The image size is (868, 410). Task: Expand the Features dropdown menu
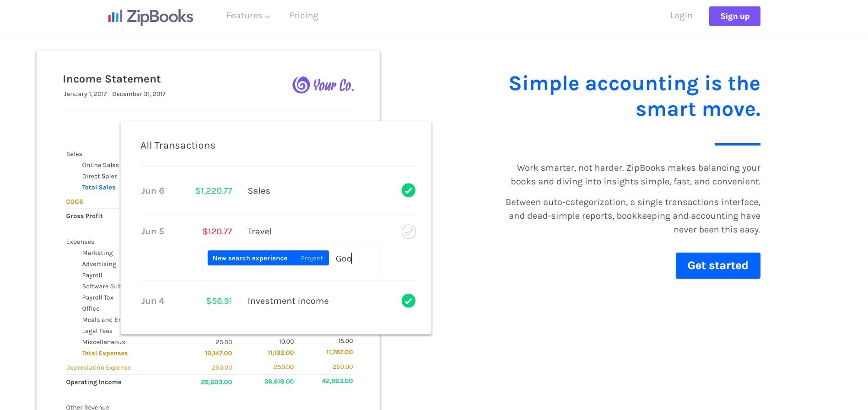[248, 16]
